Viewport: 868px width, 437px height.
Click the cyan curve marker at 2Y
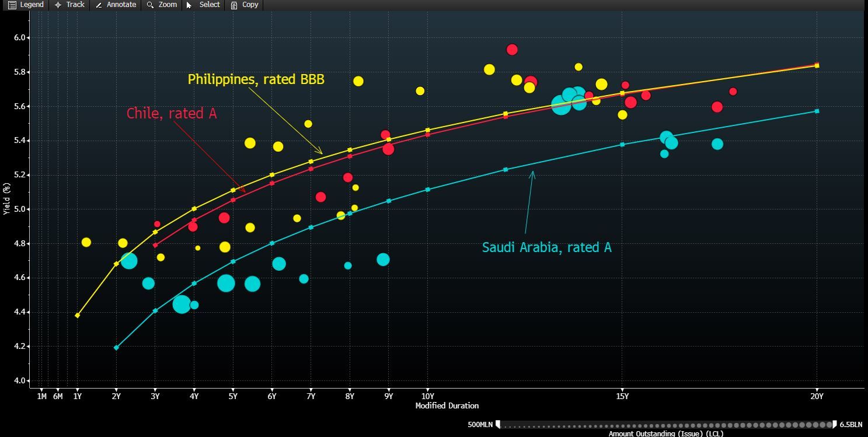[116, 348]
